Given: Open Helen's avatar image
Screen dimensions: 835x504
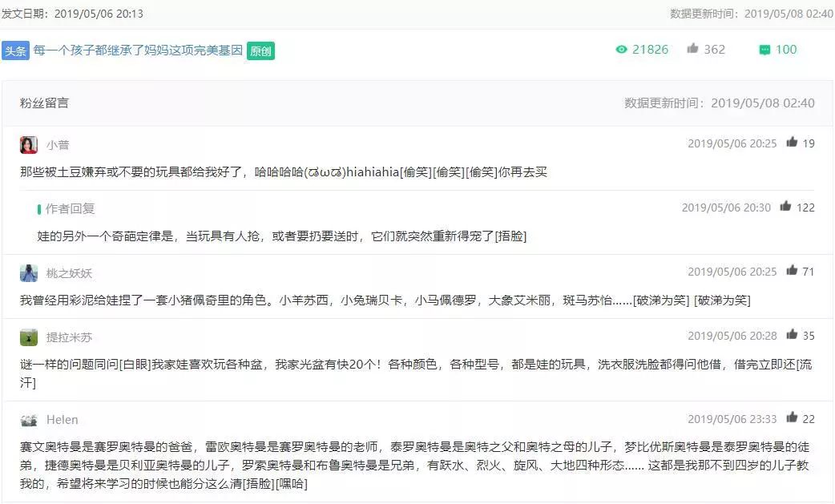Looking at the screenshot, I should click(29, 421).
